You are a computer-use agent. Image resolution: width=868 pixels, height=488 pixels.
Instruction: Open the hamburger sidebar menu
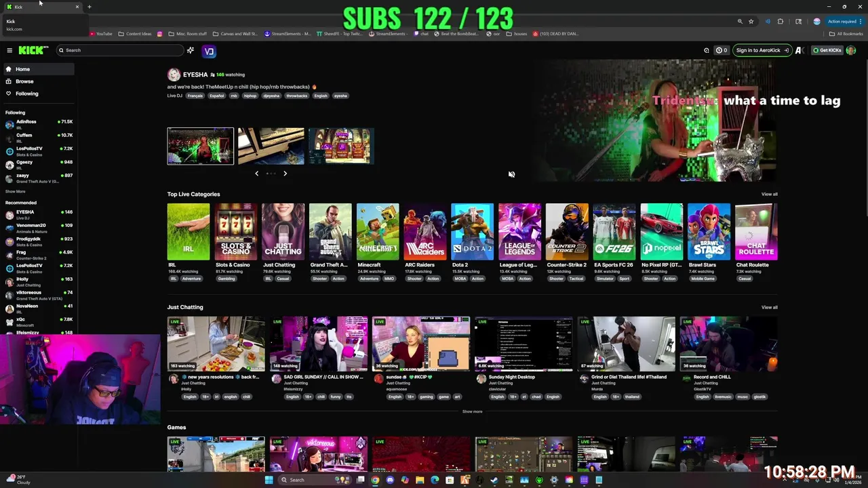(x=9, y=50)
